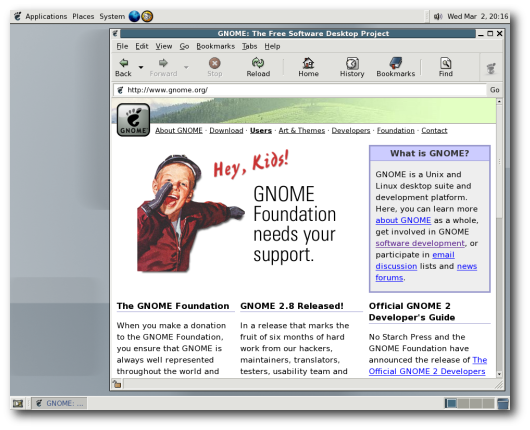Launch the web browser globe icon in panel
This screenshot has width=530, height=430.
(134, 16)
